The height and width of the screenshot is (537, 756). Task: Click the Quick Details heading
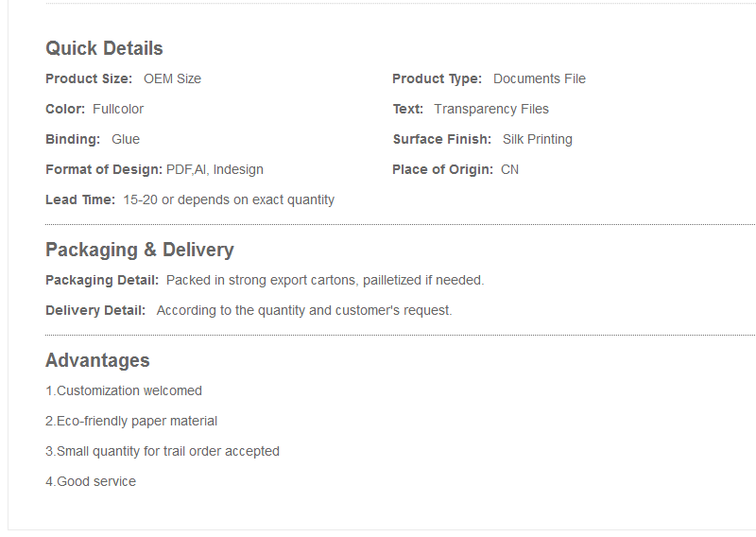pos(104,49)
